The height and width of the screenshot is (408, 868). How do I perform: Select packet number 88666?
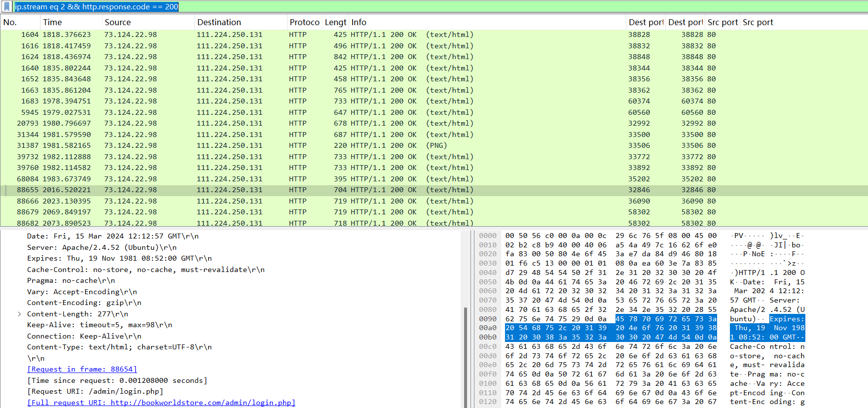pyautogui.click(x=434, y=201)
